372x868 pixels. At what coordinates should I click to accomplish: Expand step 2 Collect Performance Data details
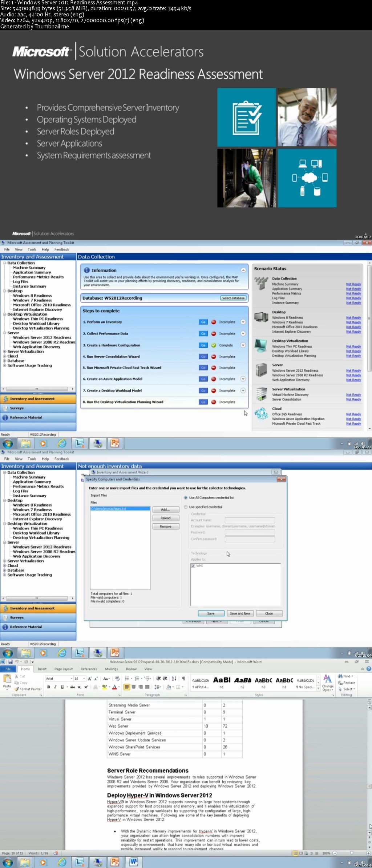click(243, 333)
